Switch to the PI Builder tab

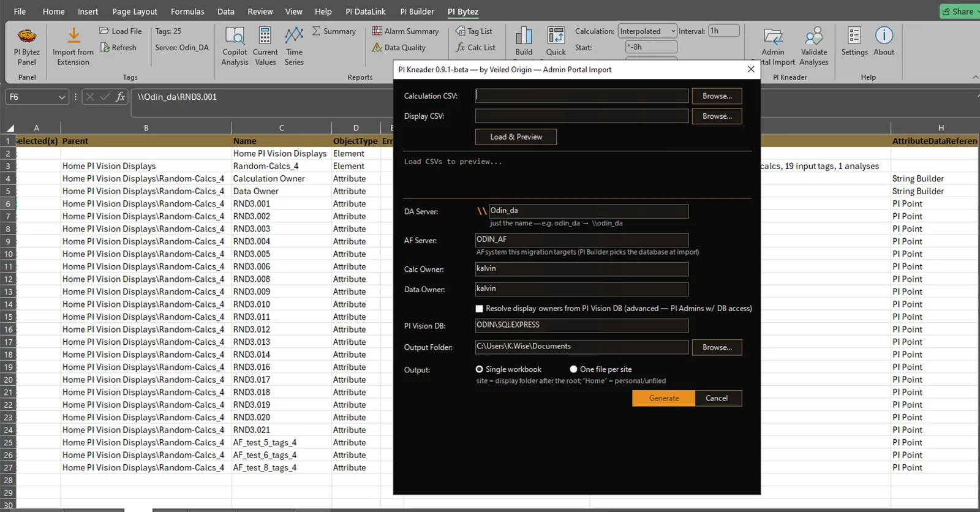point(417,11)
